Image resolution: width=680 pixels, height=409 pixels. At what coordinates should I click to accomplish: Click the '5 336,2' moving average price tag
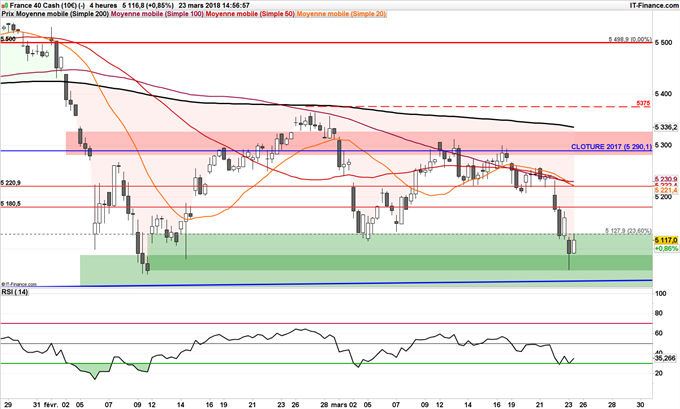(666, 128)
